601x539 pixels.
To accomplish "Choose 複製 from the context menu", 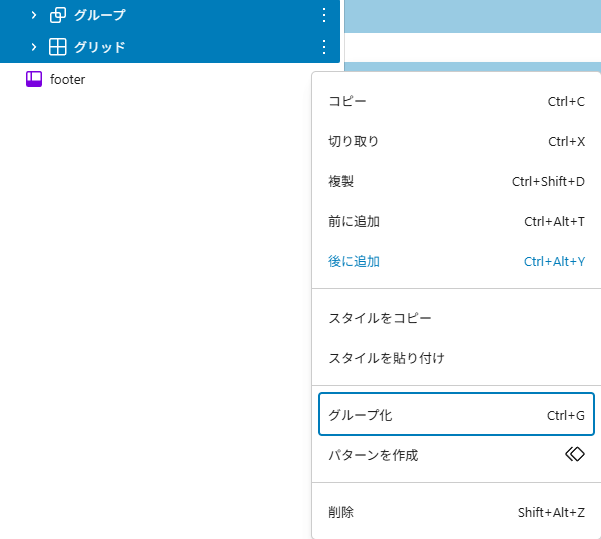I will point(456,181).
